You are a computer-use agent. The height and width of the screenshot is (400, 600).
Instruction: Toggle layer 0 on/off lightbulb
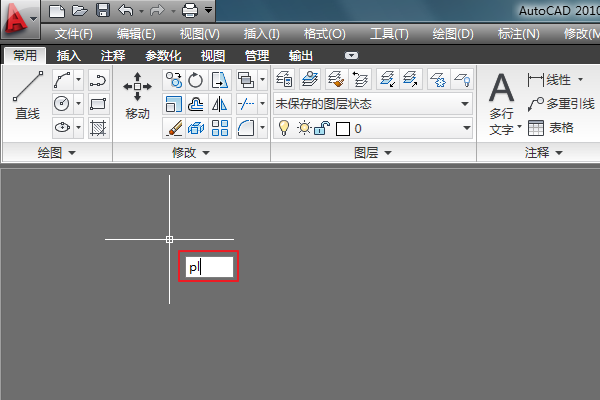[284, 128]
